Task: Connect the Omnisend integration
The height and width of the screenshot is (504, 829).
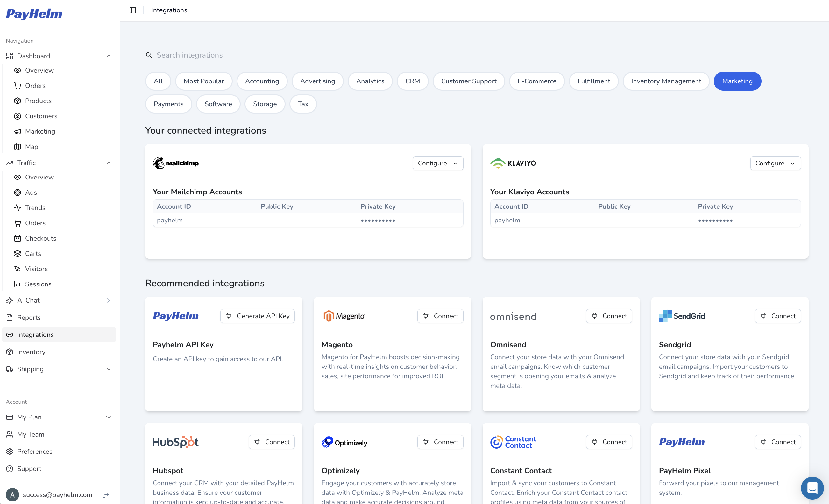Action: tap(609, 316)
